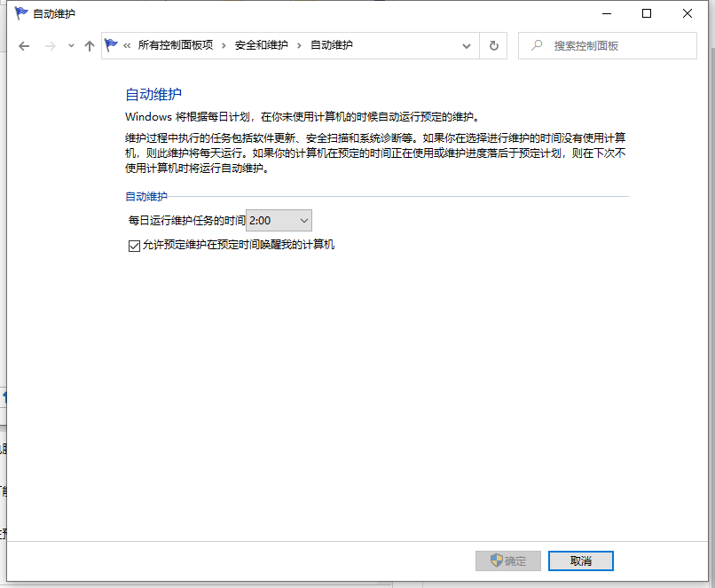This screenshot has width=715, height=588.
Task: Click the Control Panel flag icon in address bar
Action: (110, 45)
